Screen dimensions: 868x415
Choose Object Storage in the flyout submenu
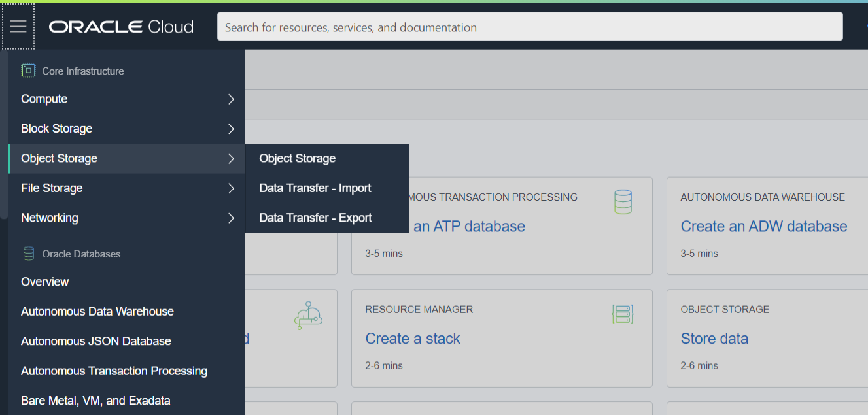pos(327,158)
